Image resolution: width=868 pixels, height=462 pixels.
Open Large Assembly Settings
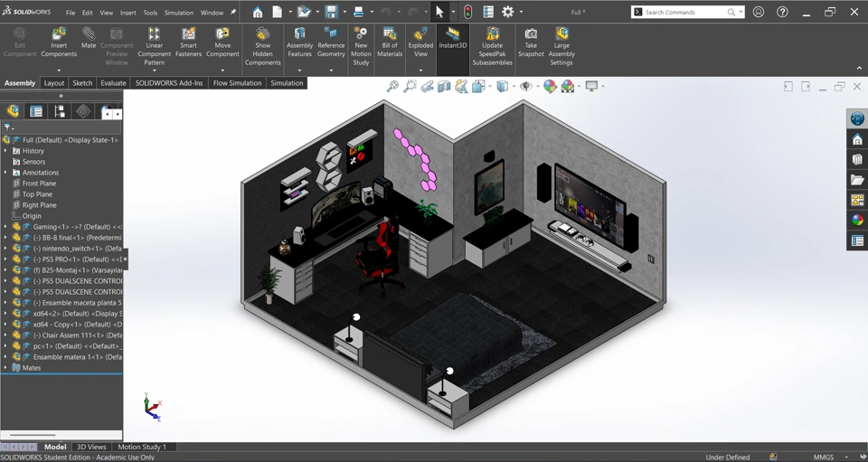tap(561, 46)
